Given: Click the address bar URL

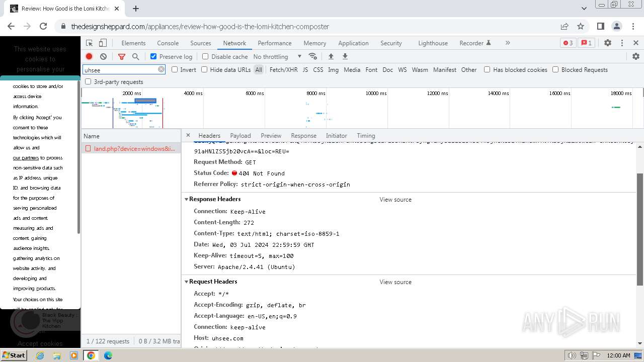Looking at the screenshot, I should [200, 26].
